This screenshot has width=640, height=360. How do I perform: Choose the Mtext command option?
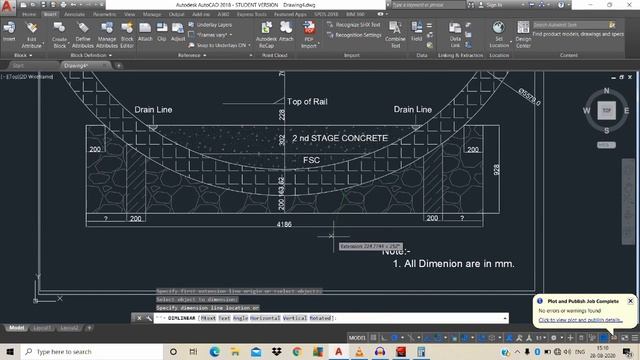pos(208,318)
